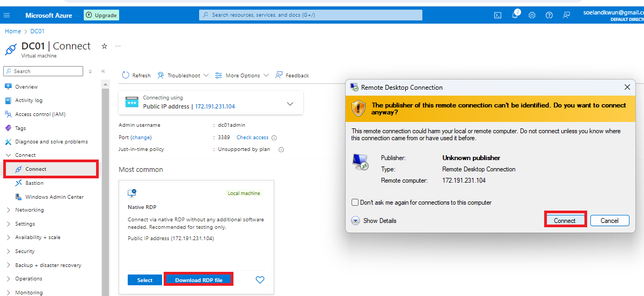
Task: Click the info icon next to Check access
Action: coord(274,138)
